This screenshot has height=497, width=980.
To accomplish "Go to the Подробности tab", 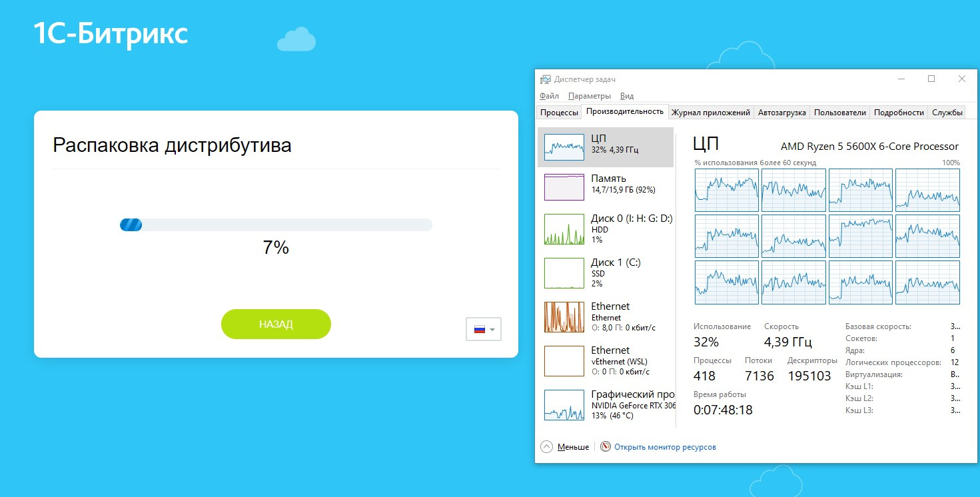I will point(899,113).
